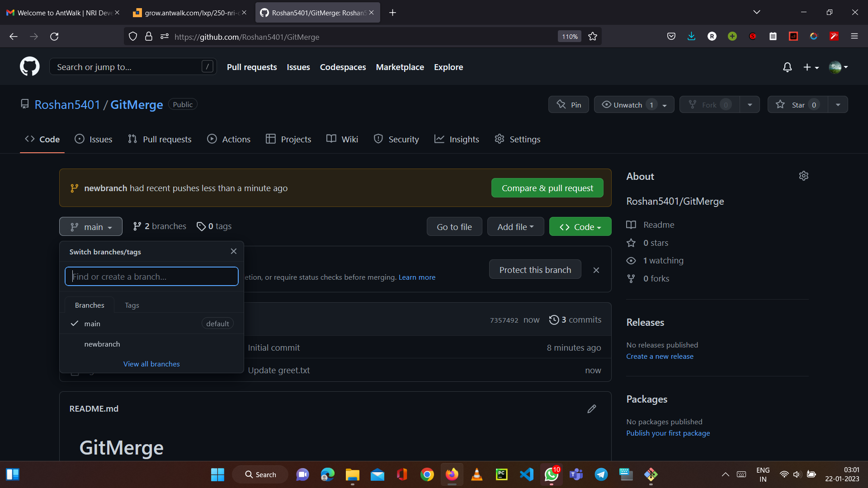868x488 pixels.
Task: Open GitHub notifications bell
Action: click(787, 67)
